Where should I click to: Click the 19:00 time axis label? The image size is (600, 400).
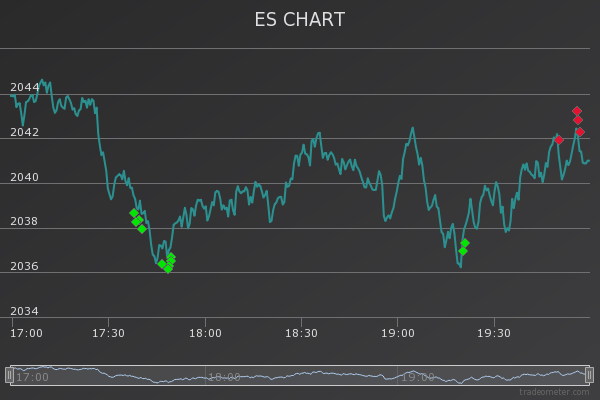click(398, 333)
